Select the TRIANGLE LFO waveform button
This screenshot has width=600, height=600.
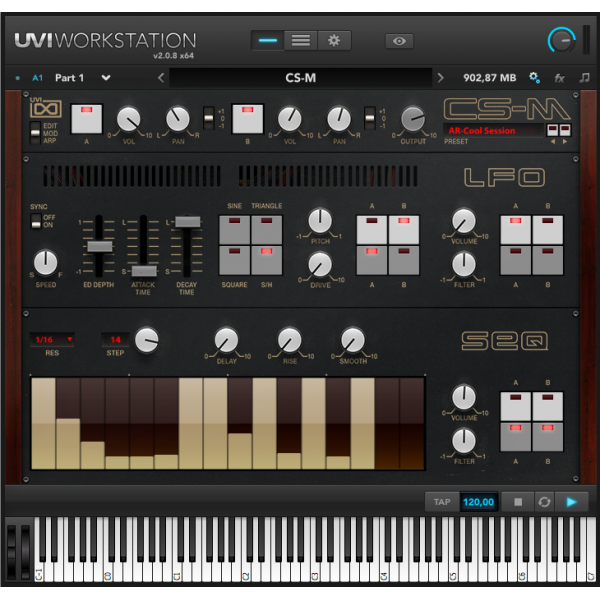(x=267, y=230)
